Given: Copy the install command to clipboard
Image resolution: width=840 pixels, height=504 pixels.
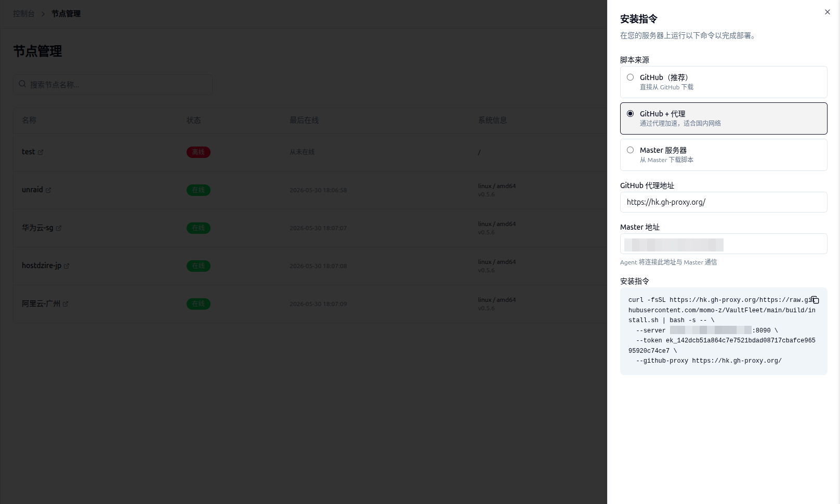Looking at the screenshot, I should (x=815, y=300).
